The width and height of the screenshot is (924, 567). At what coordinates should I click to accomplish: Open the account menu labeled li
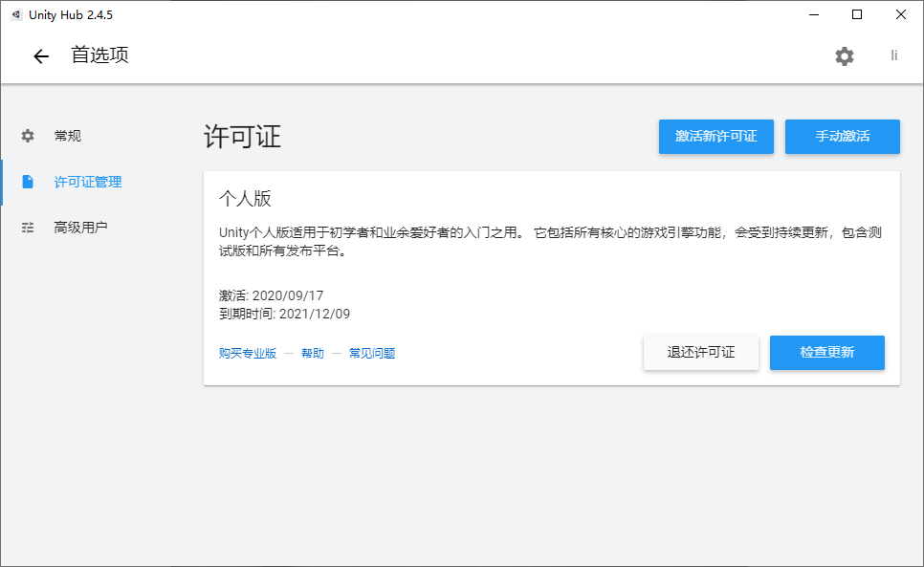894,55
